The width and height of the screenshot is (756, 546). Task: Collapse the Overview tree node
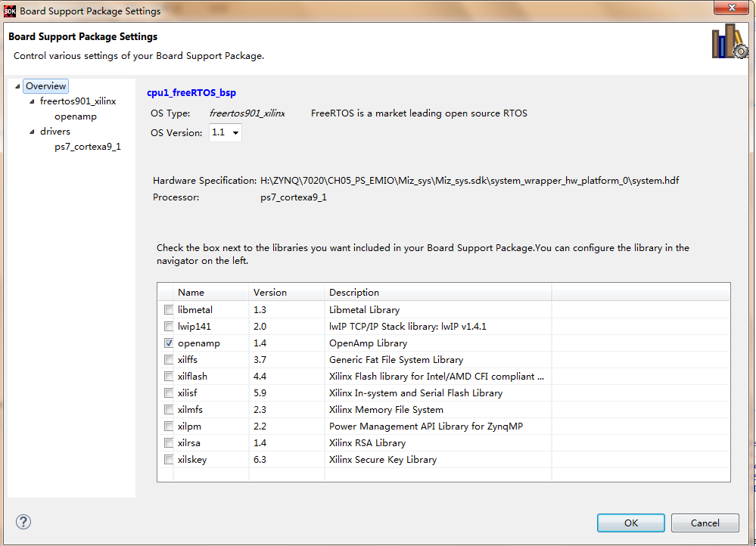point(17,86)
